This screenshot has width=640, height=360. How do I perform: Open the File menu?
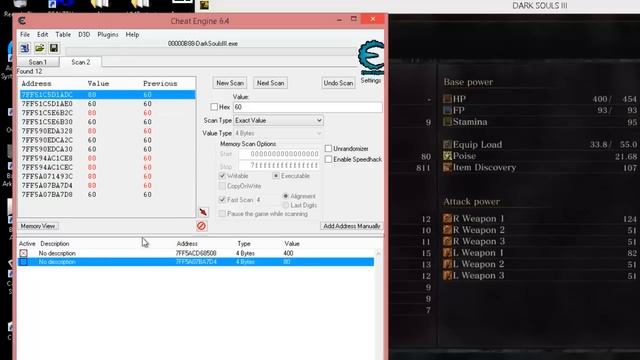pyautogui.click(x=25, y=35)
